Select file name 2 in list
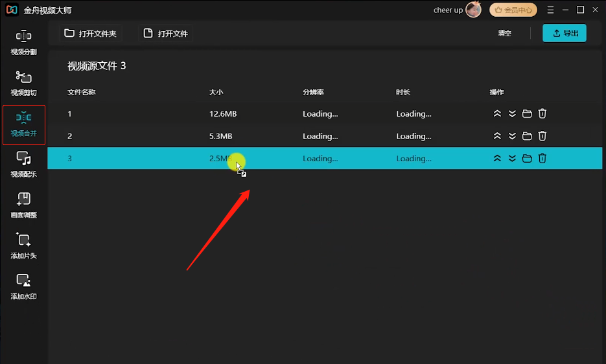606x364 pixels. pos(69,137)
